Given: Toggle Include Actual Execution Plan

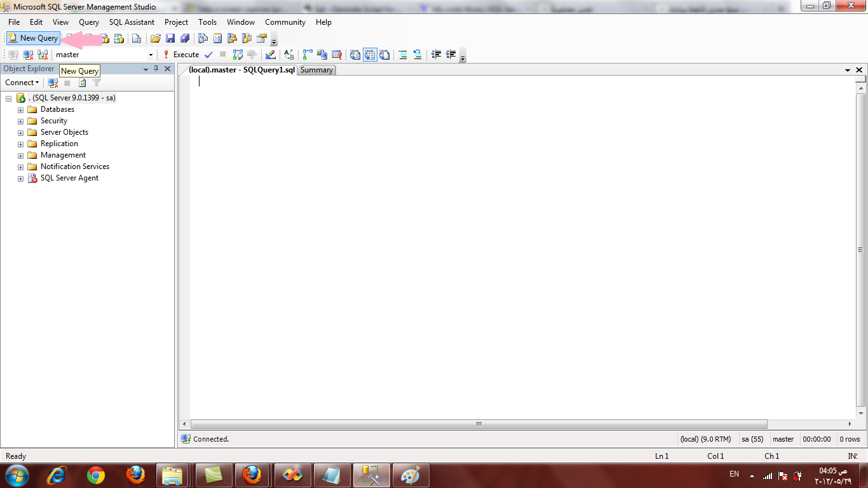Looking at the screenshot, I should [308, 55].
